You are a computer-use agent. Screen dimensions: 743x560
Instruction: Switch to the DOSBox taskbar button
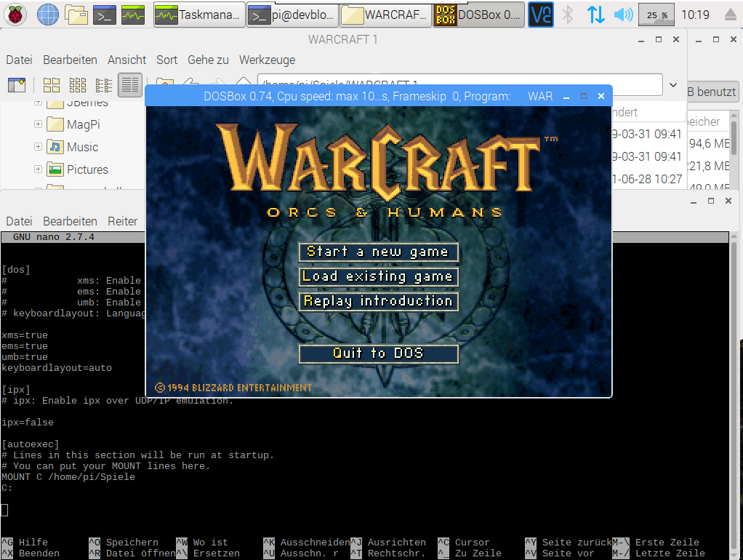(479, 15)
